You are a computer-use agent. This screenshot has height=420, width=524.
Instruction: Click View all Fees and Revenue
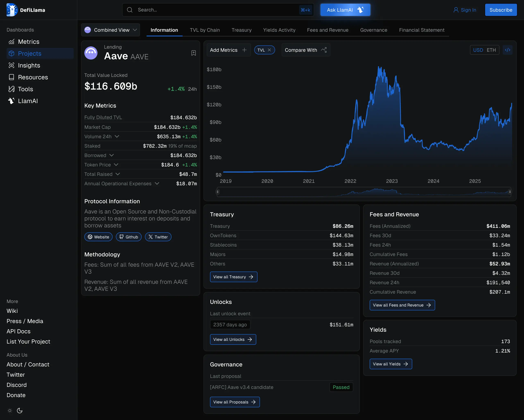402,305
